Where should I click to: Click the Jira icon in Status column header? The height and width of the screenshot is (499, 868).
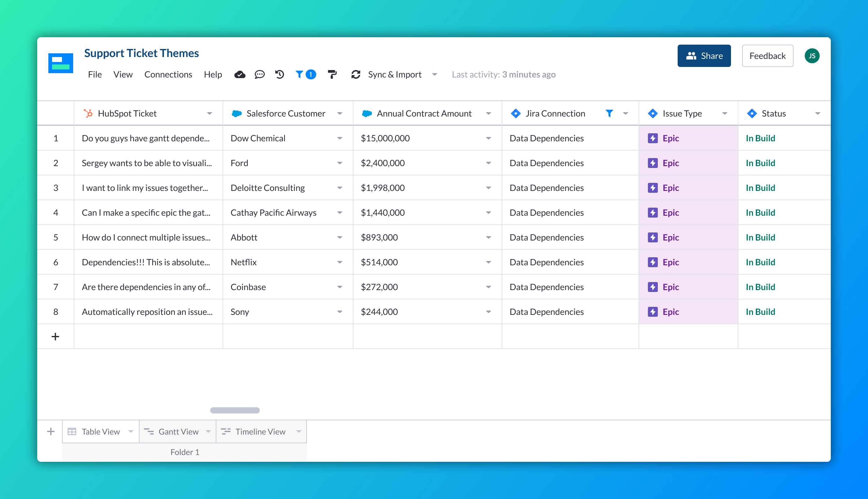click(x=752, y=113)
